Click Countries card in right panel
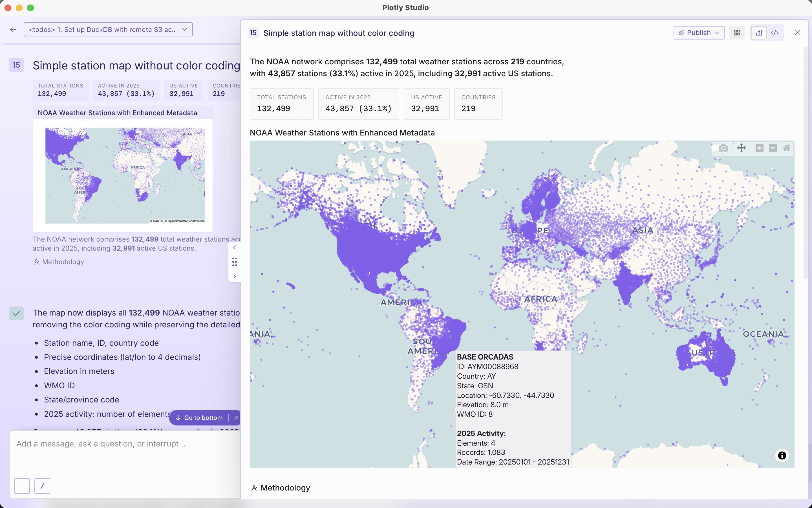This screenshot has width=812, height=508. click(x=478, y=104)
